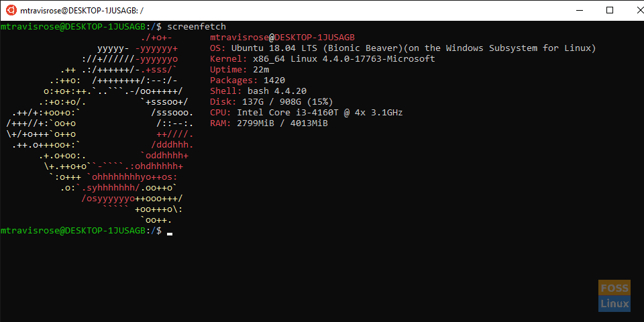
Task: Click the Uptime value 22m
Action: [x=261, y=69]
